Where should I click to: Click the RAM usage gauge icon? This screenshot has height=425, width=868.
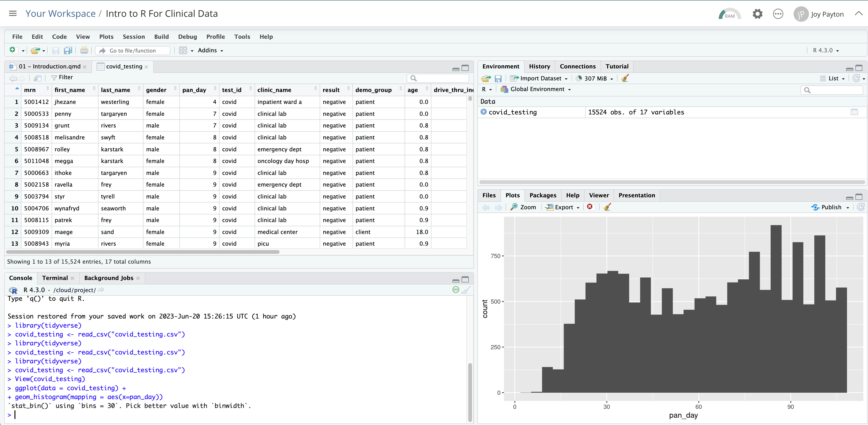coord(729,14)
